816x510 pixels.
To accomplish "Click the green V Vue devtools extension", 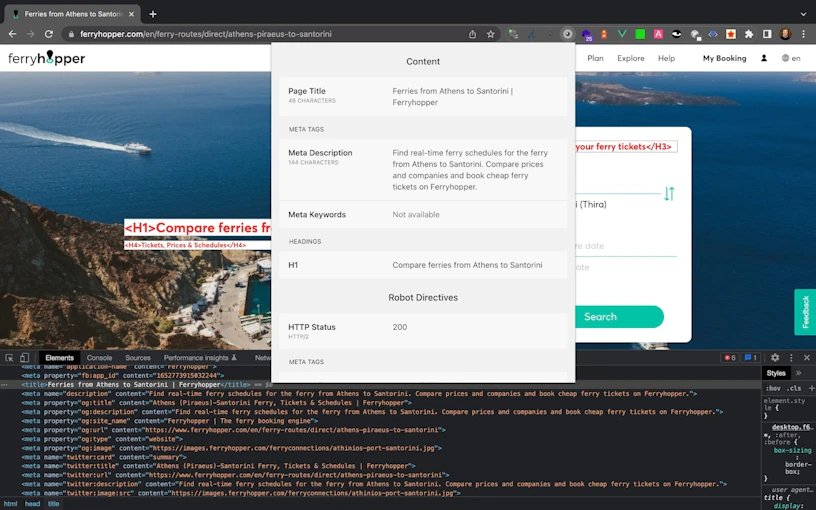I will point(622,34).
